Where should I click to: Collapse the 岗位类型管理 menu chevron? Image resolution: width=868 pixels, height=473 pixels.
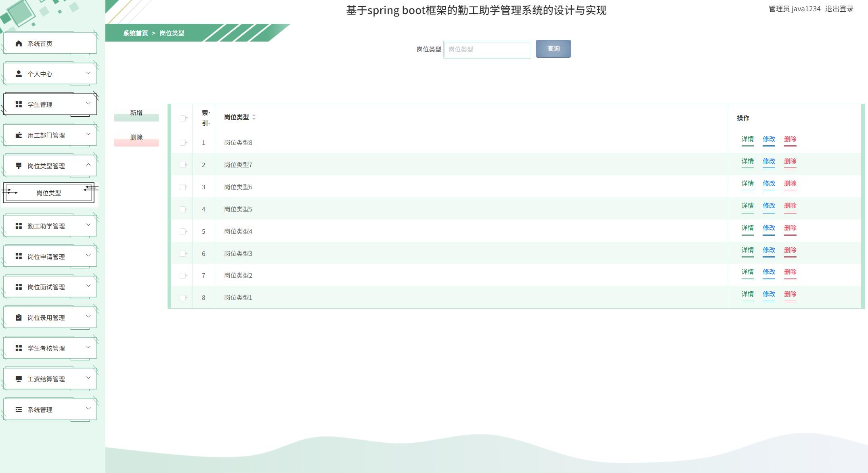(88, 165)
